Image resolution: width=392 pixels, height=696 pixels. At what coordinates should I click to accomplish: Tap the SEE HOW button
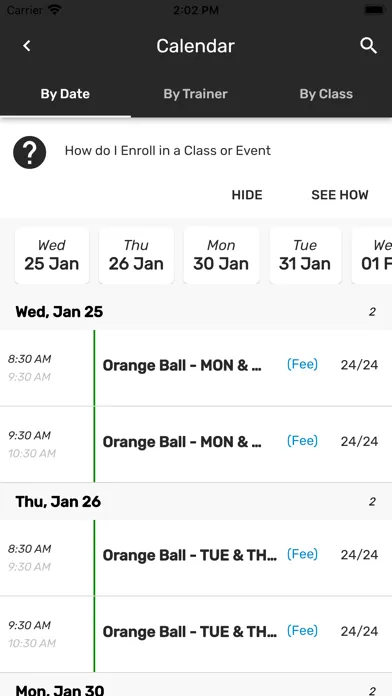(340, 195)
